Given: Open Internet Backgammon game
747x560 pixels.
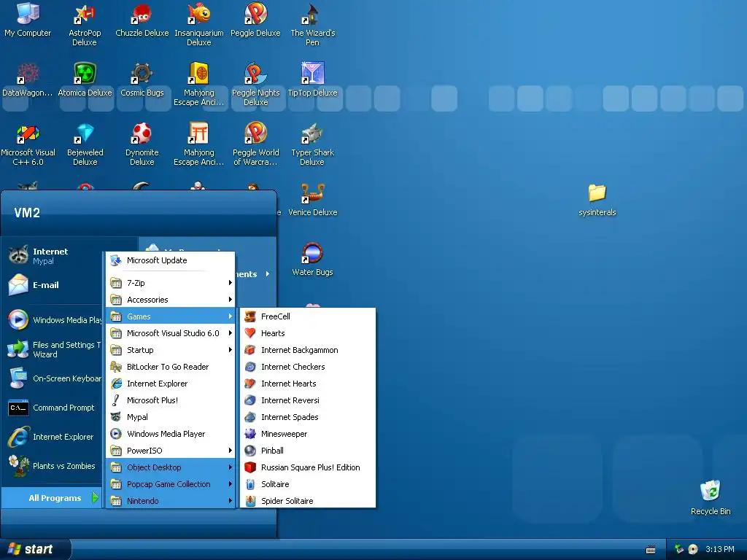Looking at the screenshot, I should (x=308, y=350).
